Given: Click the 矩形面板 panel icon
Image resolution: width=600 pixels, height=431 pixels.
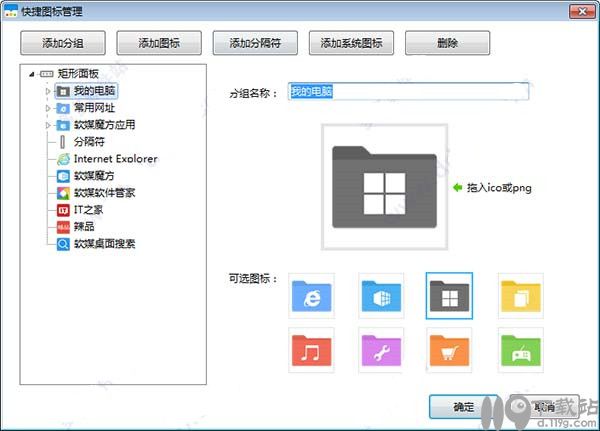Looking at the screenshot, I should pos(47,74).
